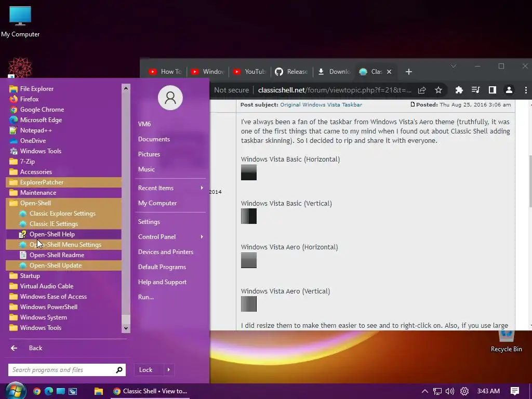This screenshot has width=532, height=399.
Task: Open Chrome profile avatar icon
Action: coord(509,90)
